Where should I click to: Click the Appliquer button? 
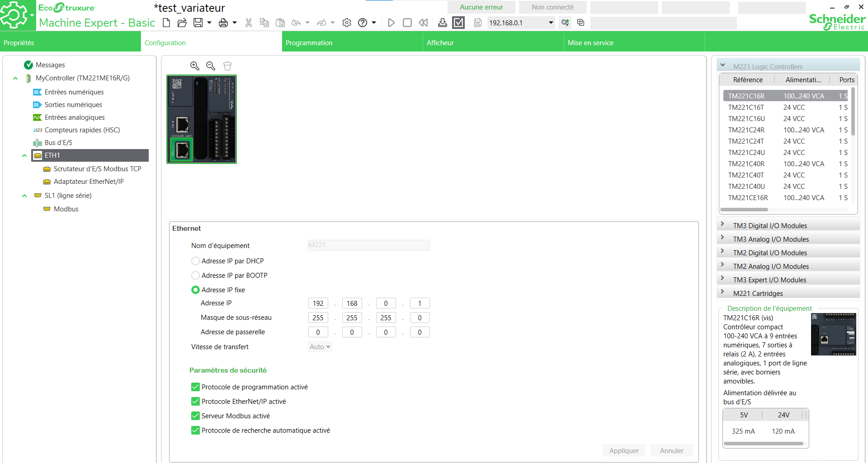[624, 450]
